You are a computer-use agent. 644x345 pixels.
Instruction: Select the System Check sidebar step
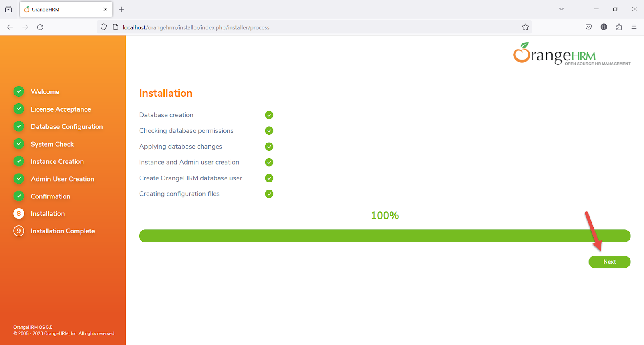(52, 144)
